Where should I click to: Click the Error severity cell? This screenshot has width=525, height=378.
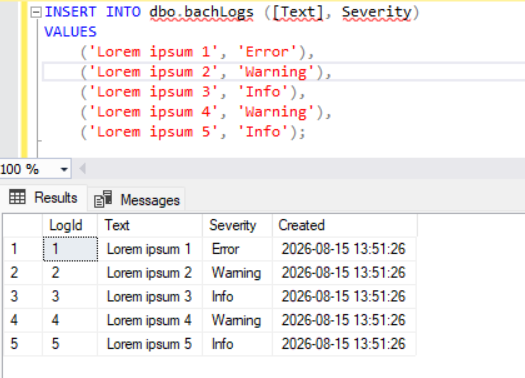point(237,249)
